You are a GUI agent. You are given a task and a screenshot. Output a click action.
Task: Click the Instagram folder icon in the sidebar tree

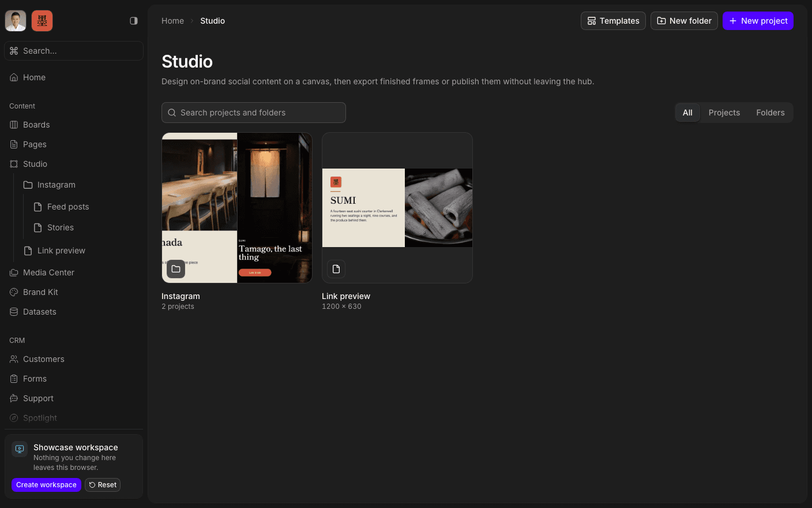pos(28,185)
